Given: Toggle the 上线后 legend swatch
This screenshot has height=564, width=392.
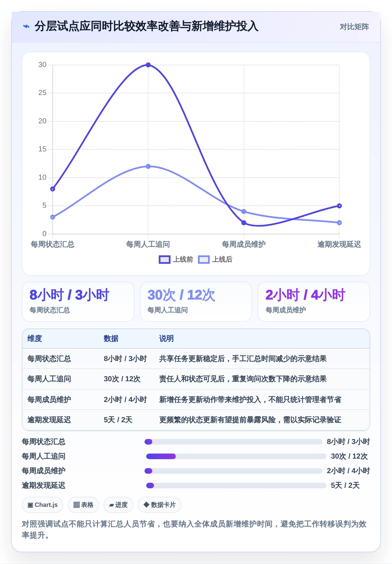Looking at the screenshot, I should click(204, 260).
